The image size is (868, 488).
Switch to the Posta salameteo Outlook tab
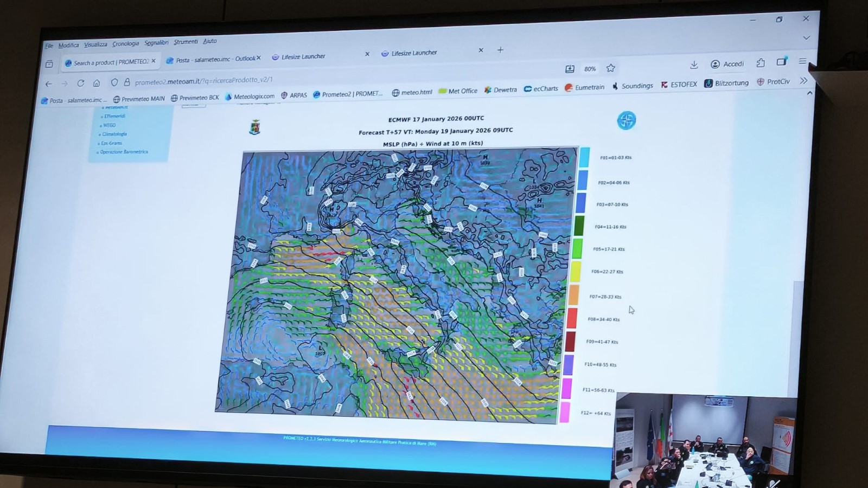(213, 59)
